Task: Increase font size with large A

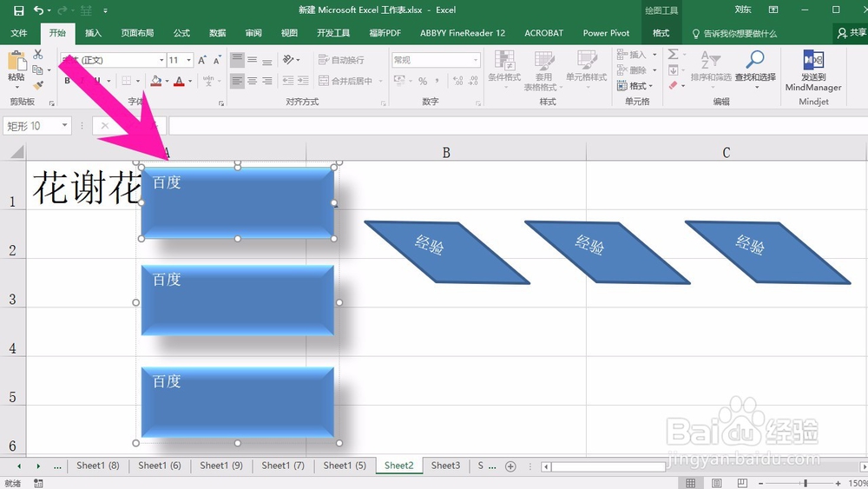Action: pos(202,60)
